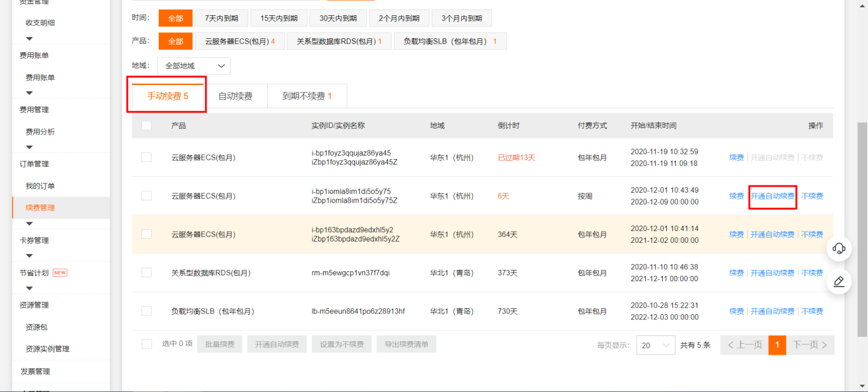Viewport: 868px width, 392px height.
Task: Open 费用分析 in sidebar
Action: tap(40, 131)
